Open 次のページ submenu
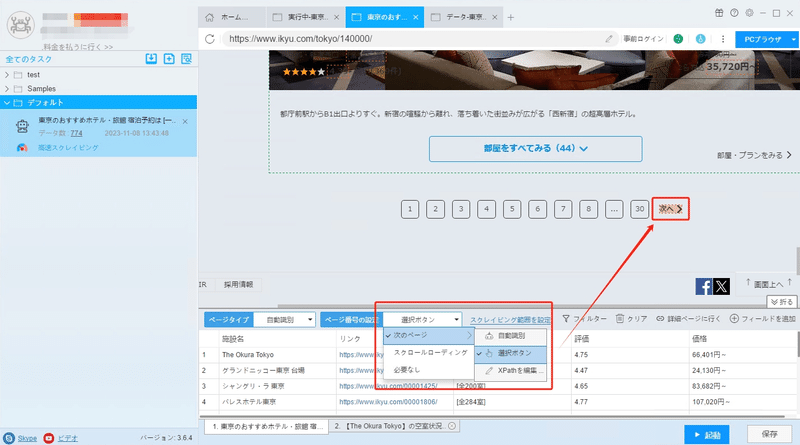The height and width of the screenshot is (445, 800). pos(429,335)
